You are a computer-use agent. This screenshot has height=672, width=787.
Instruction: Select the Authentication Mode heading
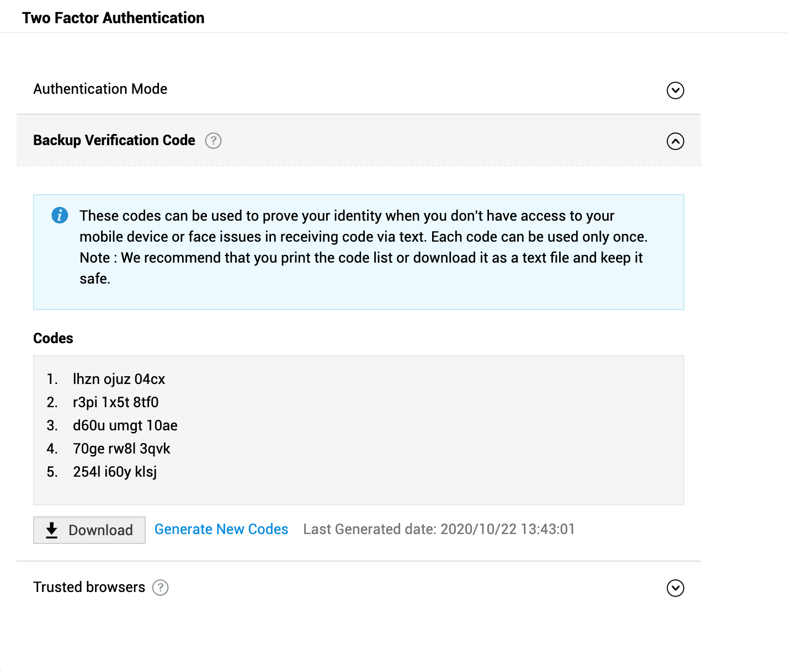pyautogui.click(x=100, y=89)
